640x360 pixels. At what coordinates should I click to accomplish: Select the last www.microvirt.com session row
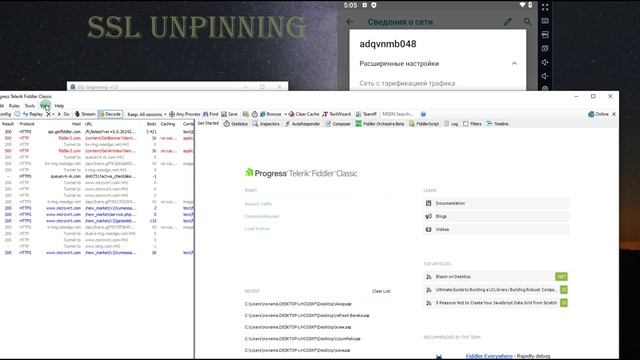pos(97,253)
